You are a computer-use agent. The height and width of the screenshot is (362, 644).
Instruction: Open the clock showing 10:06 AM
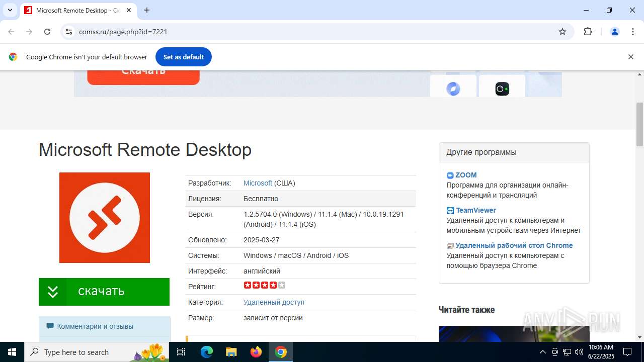(601, 352)
